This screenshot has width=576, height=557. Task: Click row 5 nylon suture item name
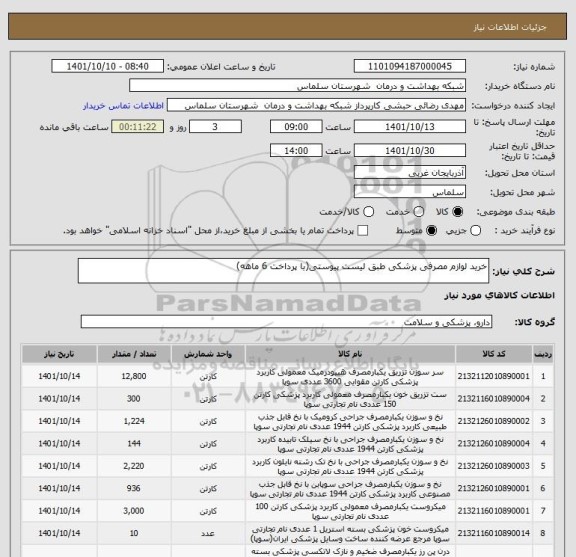[350, 467]
